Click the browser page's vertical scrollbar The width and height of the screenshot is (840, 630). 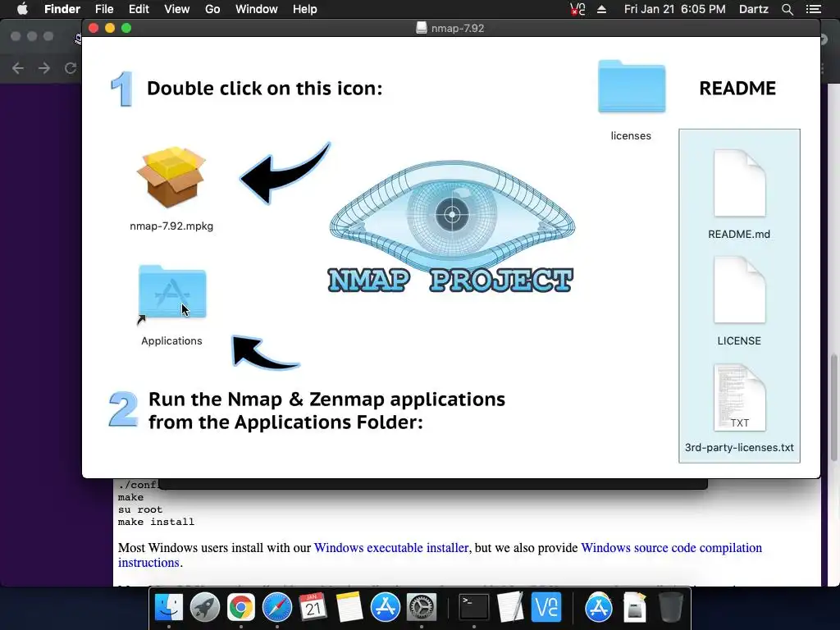[x=833, y=407]
